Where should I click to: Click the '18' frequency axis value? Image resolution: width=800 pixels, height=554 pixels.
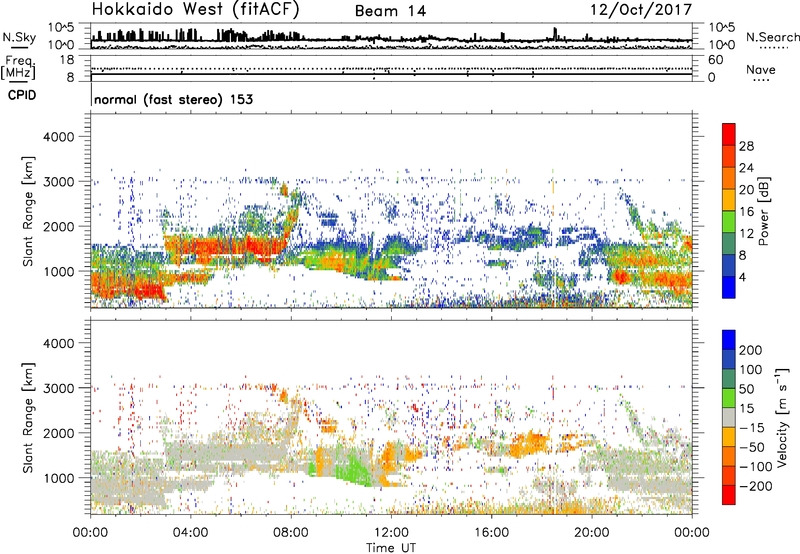pyautogui.click(x=67, y=60)
